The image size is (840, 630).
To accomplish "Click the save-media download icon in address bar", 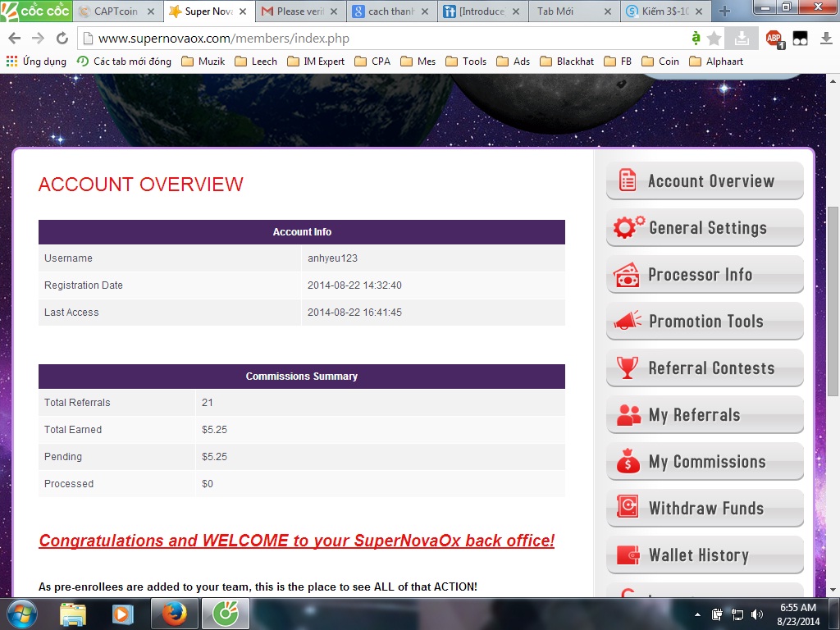I will (742, 38).
